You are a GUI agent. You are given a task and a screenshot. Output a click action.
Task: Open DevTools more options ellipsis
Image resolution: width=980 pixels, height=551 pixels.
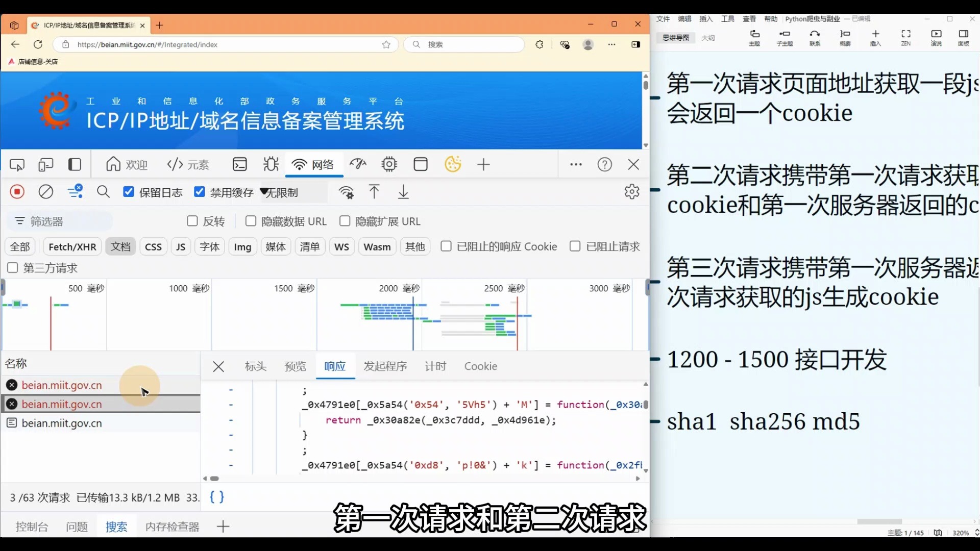pyautogui.click(x=576, y=164)
